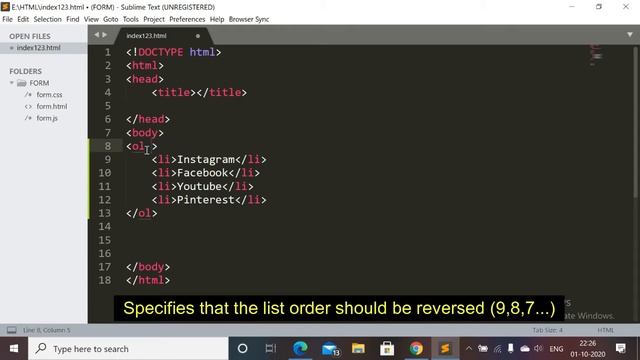Screen dimensions: 640x360
Task: Open form.css from the sidebar
Action: 49,95
